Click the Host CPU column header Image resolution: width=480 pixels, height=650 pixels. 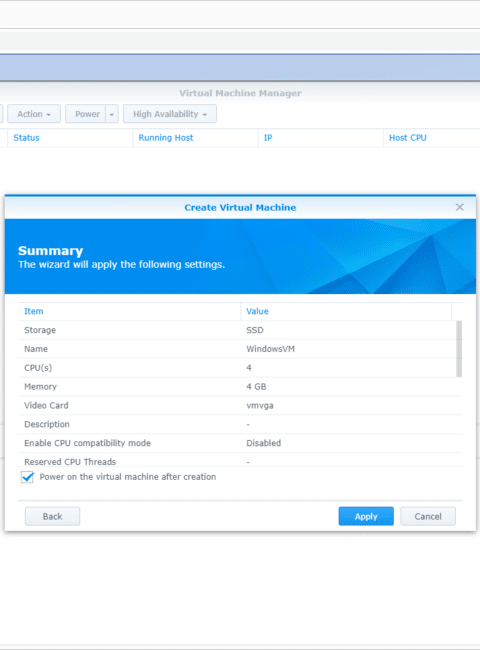(x=432, y=138)
